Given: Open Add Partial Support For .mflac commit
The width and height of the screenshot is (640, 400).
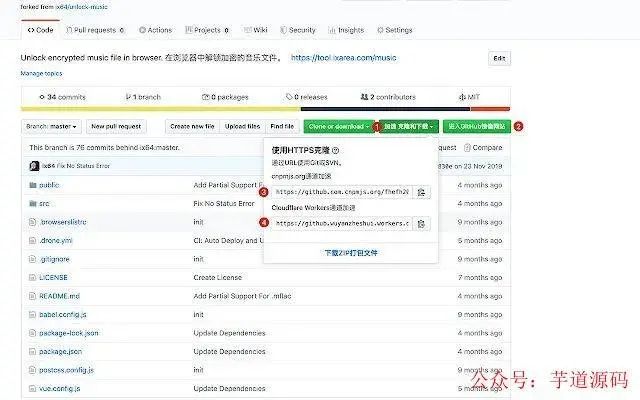Looking at the screenshot, I should point(242,296).
